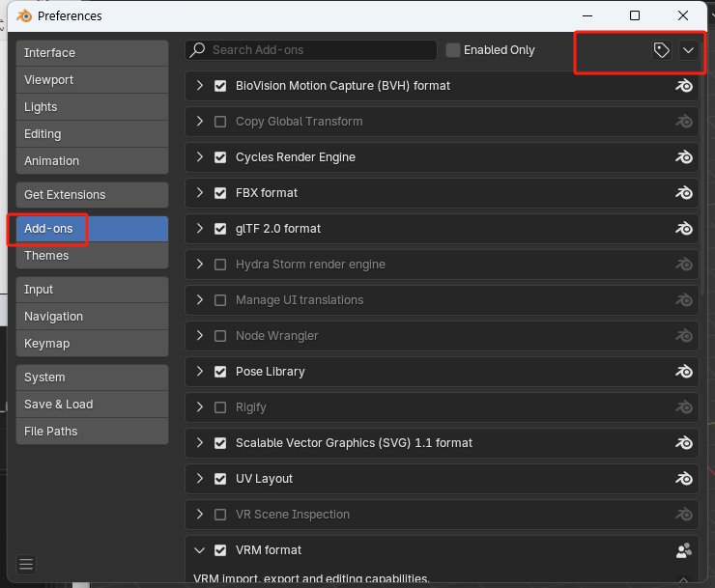This screenshot has height=588, width=715.
Task: Open the Lights preferences section
Action: (92, 107)
